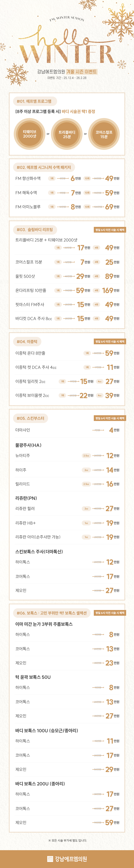Open the #03. 슬림바디 리프팅 section header
Viewport: 134px width, 868px height.
[x=35, y=229]
